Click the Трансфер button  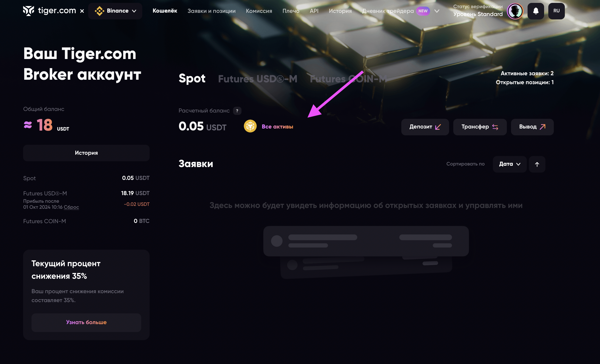click(x=480, y=127)
